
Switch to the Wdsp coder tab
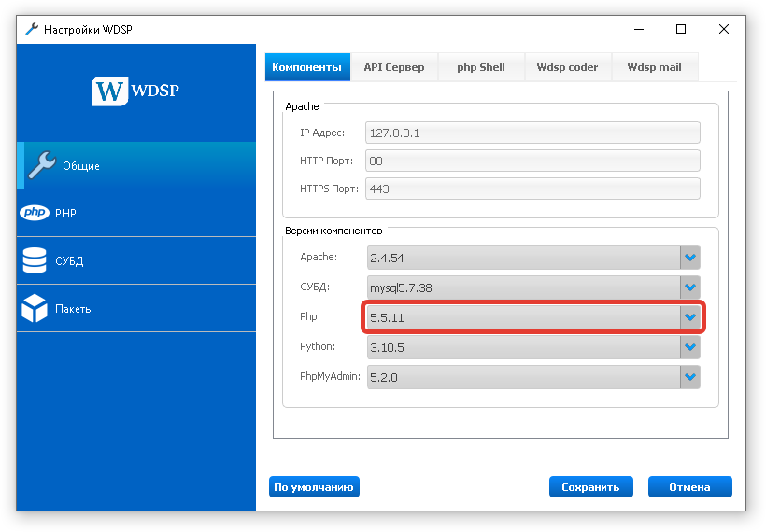tap(568, 67)
